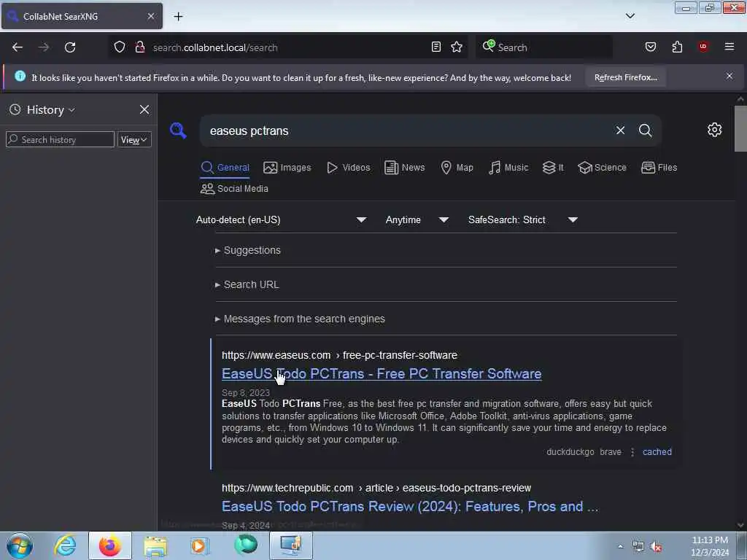
Task: Switch to the Files category
Action: tap(659, 168)
